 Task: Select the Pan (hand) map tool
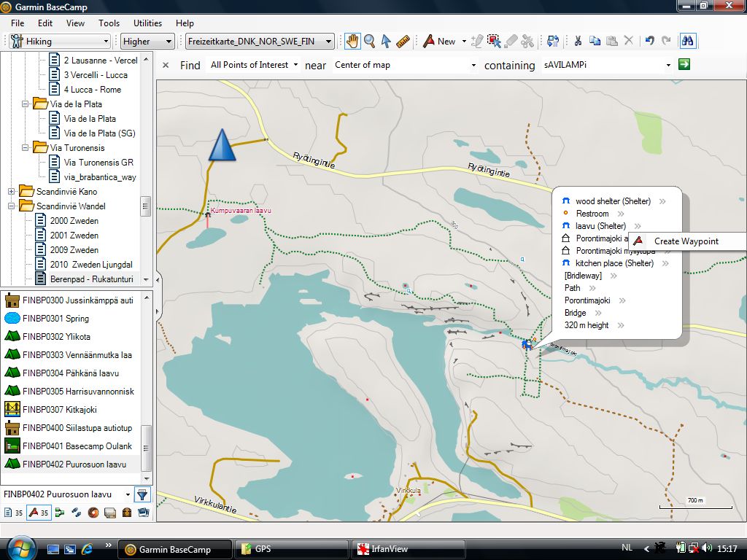click(x=352, y=42)
